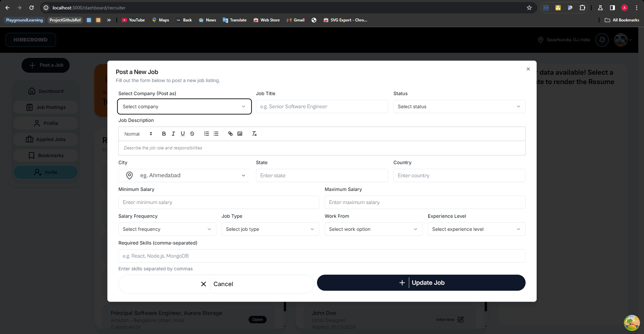Viewport: 644px width, 334px height.
Task: Toggle italic formatting in the description editor
Action: click(x=173, y=134)
